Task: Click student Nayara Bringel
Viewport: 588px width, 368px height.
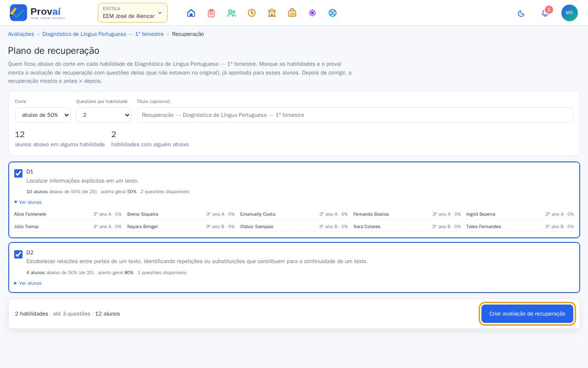Action: tap(142, 227)
